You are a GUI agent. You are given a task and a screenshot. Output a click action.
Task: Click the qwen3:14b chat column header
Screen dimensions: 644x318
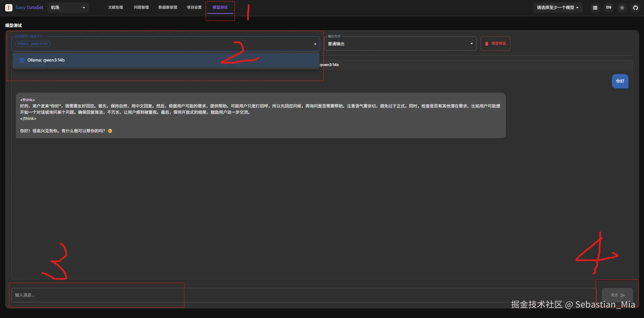[x=329, y=65]
